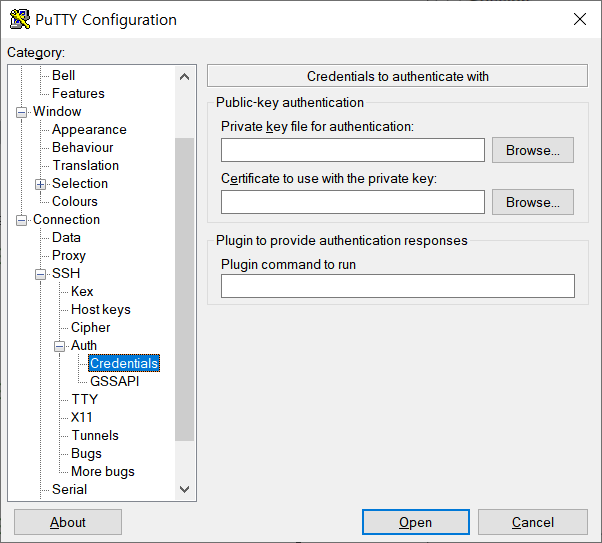The image size is (602, 543).
Task: Click the category tree scrollbar thumb
Action: [x=184, y=290]
